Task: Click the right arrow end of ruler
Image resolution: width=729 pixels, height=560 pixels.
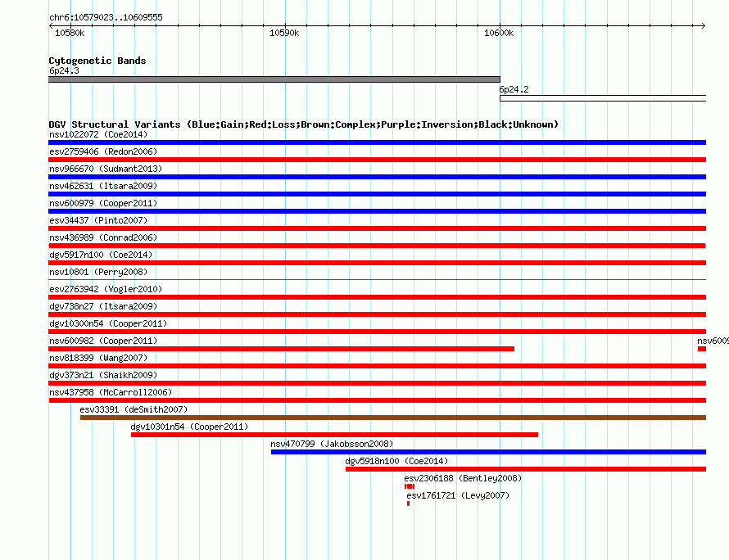Action: 704,25
